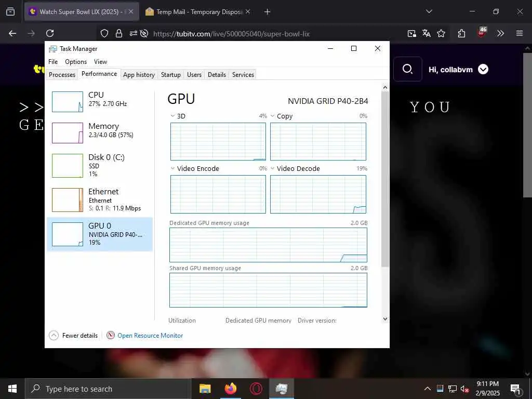
Task: Open Firefox View icon in tab strip
Action: pos(10,12)
